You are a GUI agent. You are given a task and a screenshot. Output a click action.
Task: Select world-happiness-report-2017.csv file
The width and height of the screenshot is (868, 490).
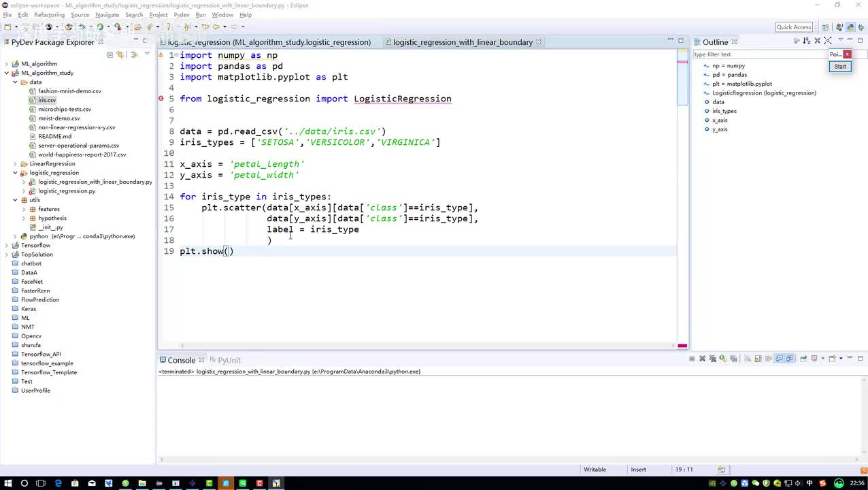(82, 154)
